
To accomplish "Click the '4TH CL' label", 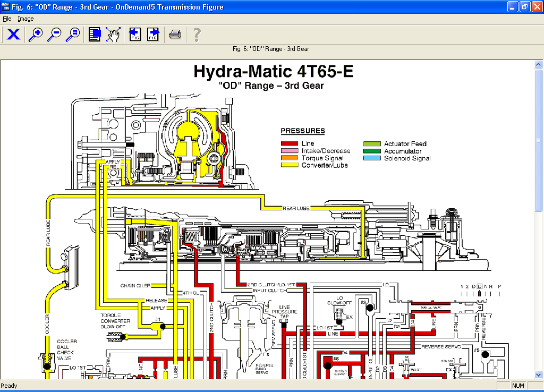I will pyautogui.click(x=191, y=293).
